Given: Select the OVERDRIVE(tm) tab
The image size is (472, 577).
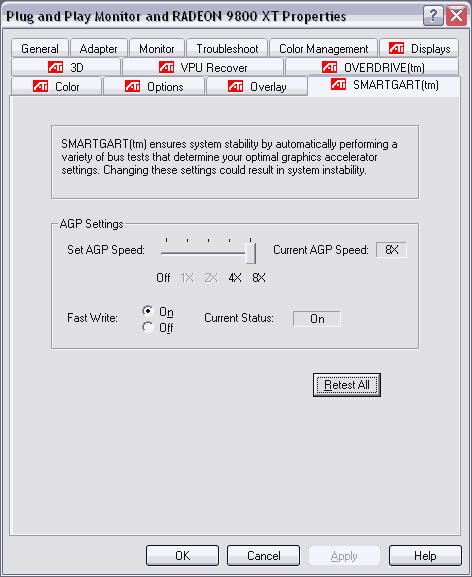Looking at the screenshot, I should tap(372, 67).
